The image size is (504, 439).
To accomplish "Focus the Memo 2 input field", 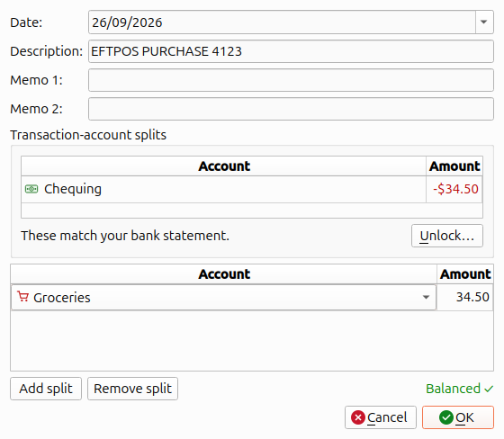I will pos(291,109).
